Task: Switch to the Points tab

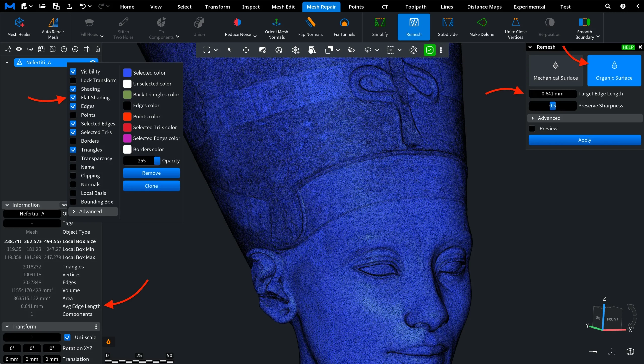Action: pos(356,7)
